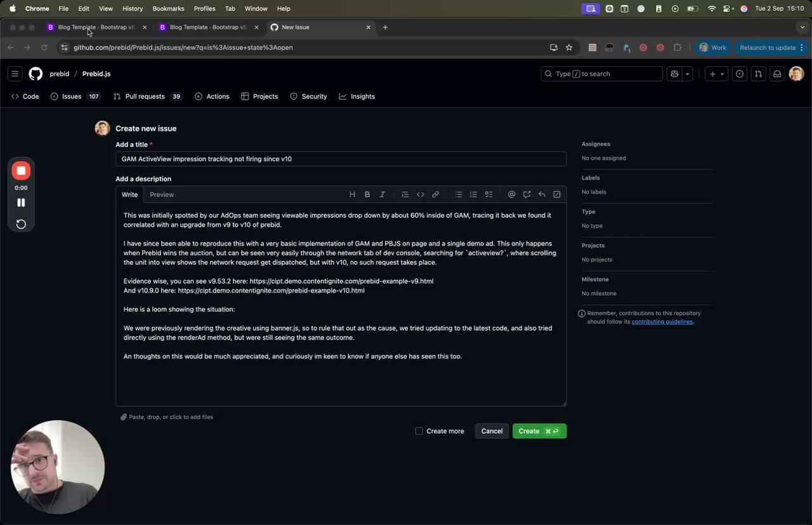Open the contributing guidelines link
This screenshot has width=812, height=525.
coord(662,322)
